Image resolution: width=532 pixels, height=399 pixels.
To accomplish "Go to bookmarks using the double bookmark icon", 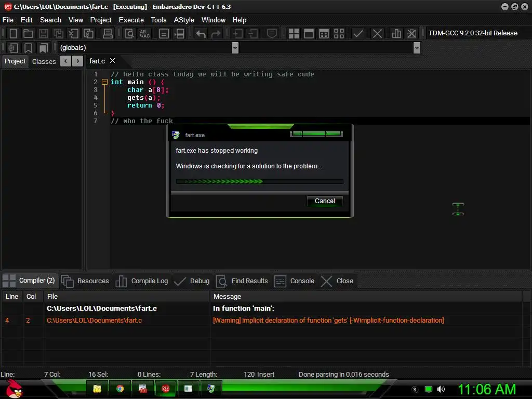I will coord(43,48).
